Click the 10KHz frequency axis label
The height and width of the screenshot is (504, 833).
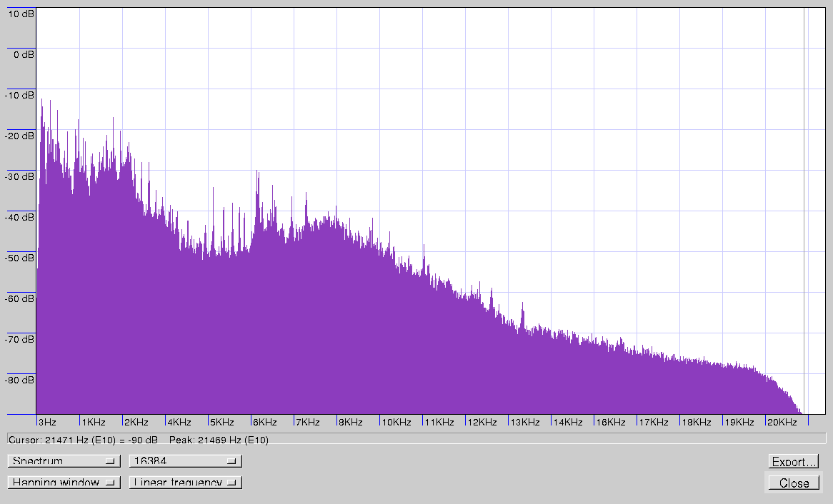[x=396, y=422]
